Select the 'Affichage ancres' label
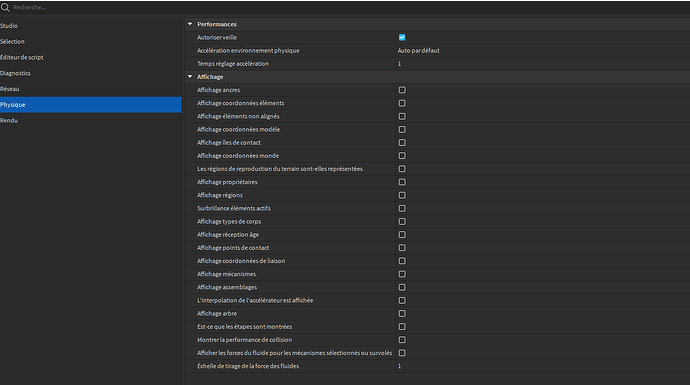Image resolution: width=690 pixels, height=385 pixels. click(x=218, y=90)
